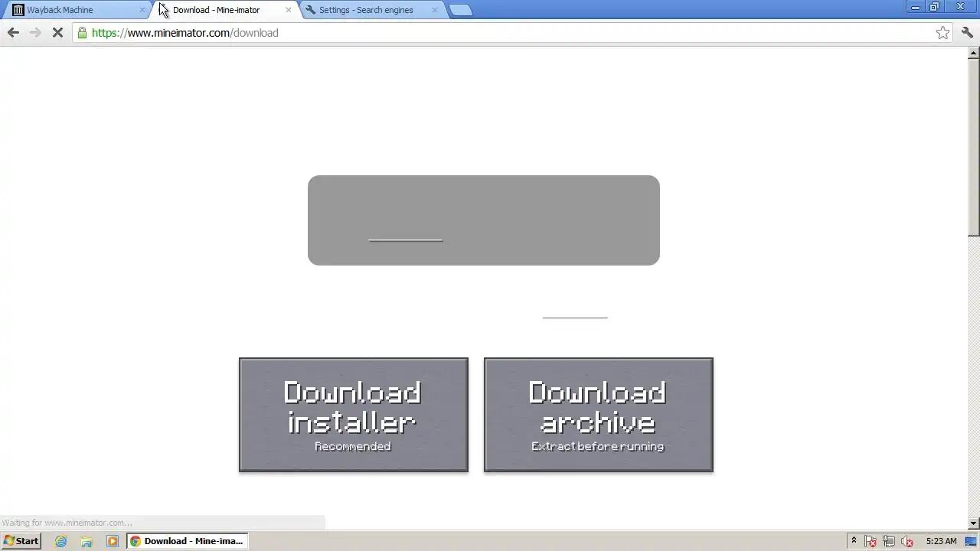Launch Internet Explorer from the taskbar

click(61, 541)
